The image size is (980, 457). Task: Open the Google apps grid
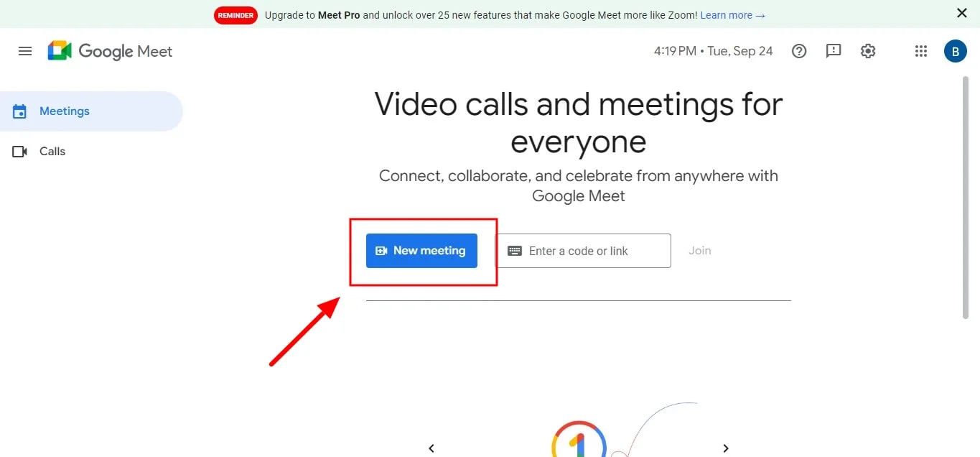(921, 51)
